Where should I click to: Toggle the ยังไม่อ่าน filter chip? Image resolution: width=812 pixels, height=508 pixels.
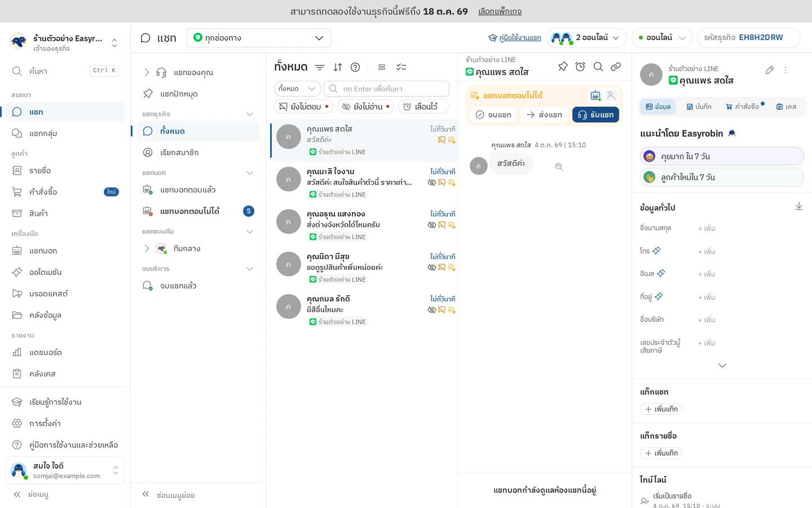366,107
